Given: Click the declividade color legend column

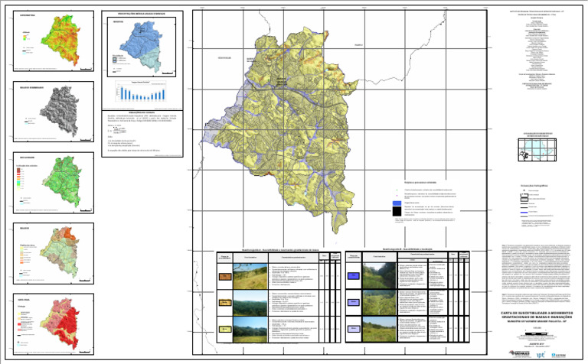Looking at the screenshot, I should (x=18, y=180).
